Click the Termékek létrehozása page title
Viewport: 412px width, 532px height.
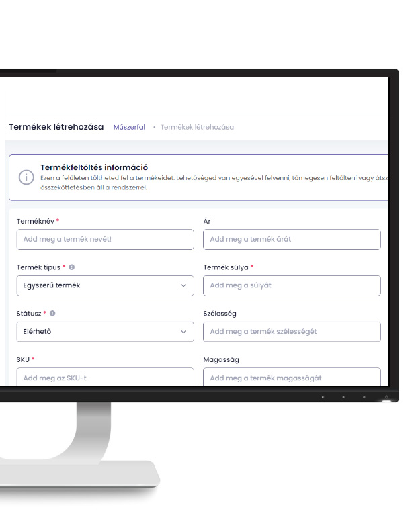(56, 127)
